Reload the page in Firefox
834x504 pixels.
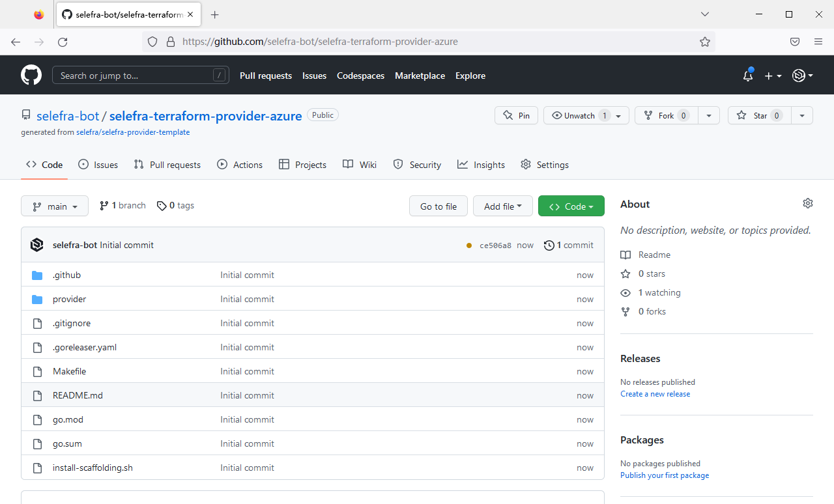point(63,42)
